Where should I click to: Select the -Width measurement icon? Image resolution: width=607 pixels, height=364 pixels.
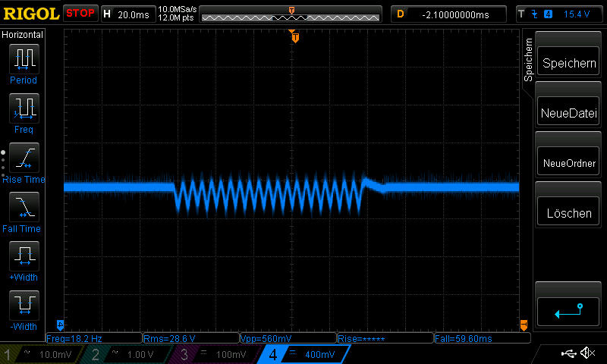click(24, 305)
